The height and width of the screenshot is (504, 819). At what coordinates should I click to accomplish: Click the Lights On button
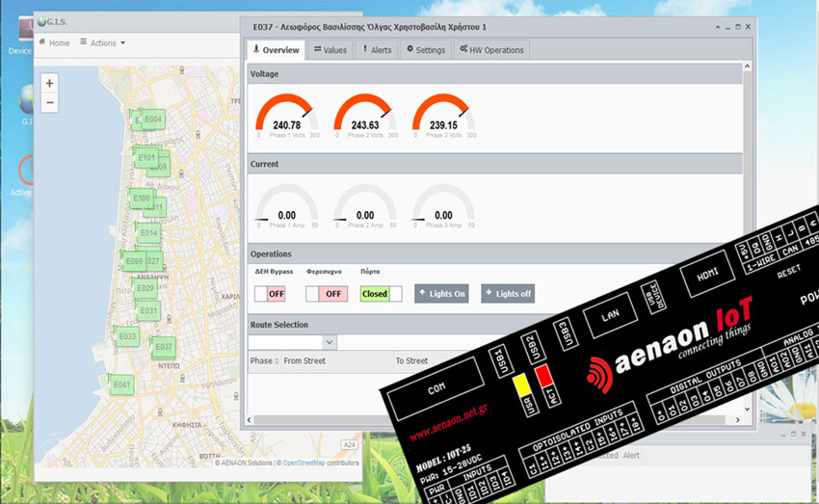coord(441,294)
